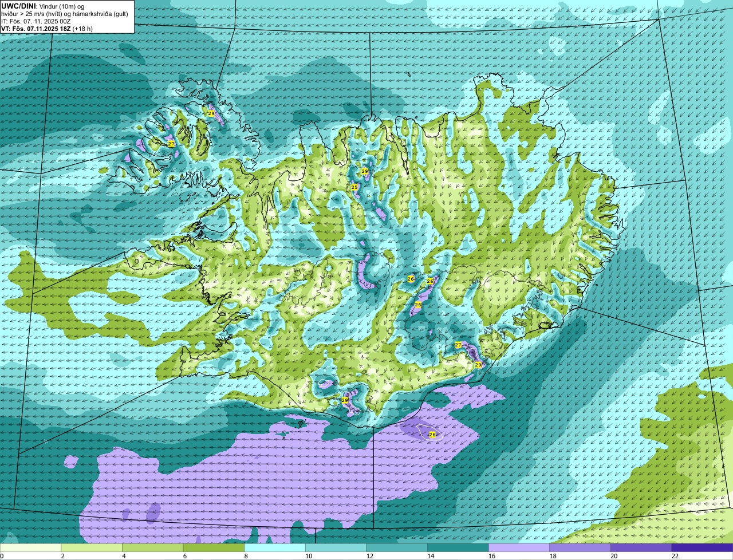Image resolution: width=733 pixels, height=560 pixels.
Task: Click the '20' tick label on the legend
Action: [614, 556]
